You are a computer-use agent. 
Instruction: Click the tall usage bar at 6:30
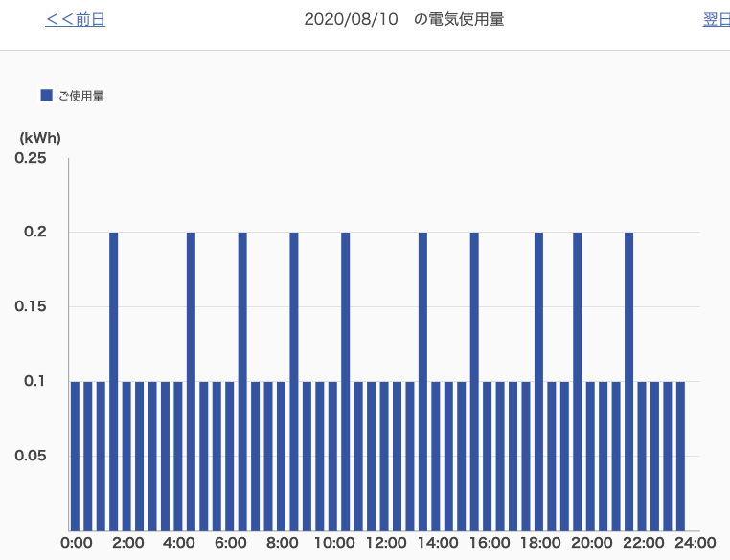pos(242,381)
